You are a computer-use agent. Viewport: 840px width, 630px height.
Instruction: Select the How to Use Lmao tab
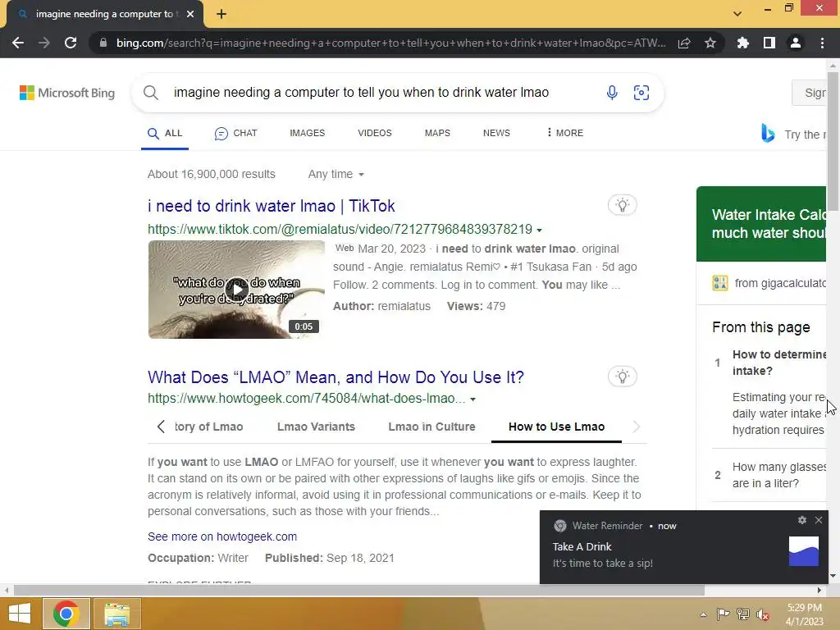[557, 427]
